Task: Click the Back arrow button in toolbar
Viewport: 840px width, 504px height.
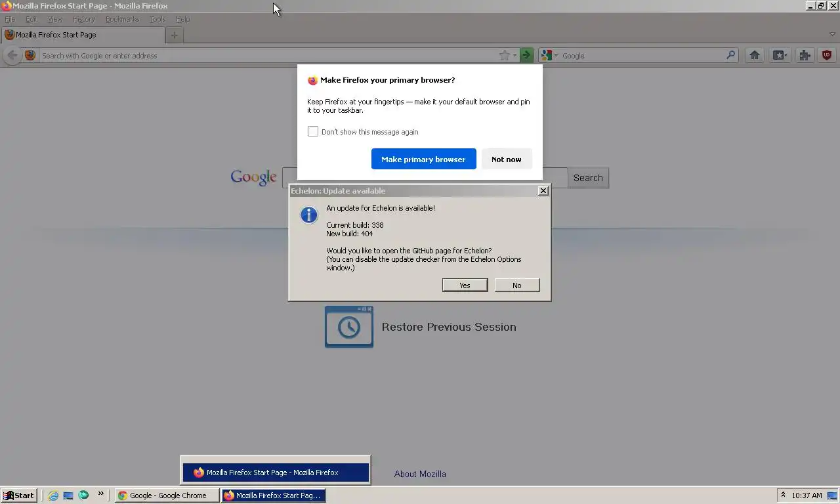Action: tap(12, 55)
